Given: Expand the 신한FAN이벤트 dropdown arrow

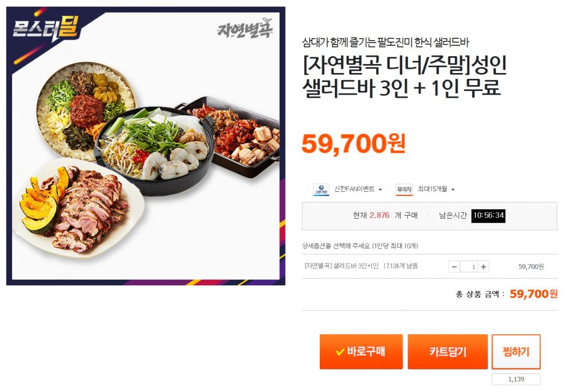Looking at the screenshot, I should click(380, 190).
